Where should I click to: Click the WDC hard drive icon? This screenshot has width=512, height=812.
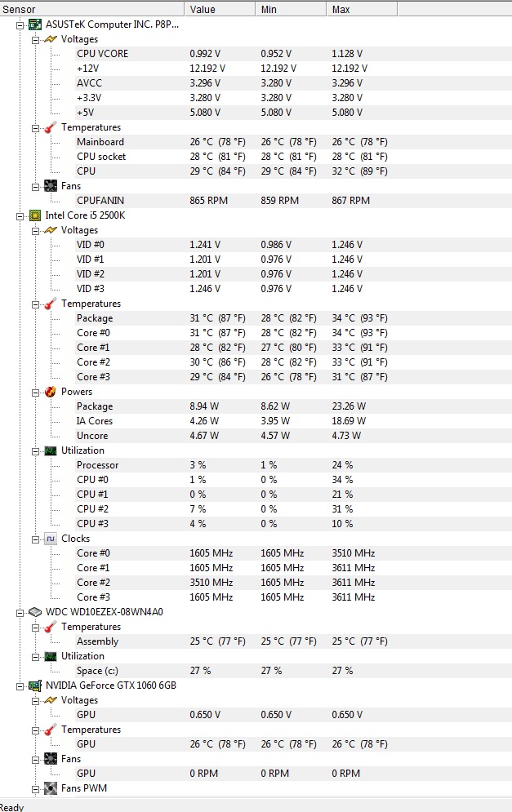pyautogui.click(x=35, y=612)
